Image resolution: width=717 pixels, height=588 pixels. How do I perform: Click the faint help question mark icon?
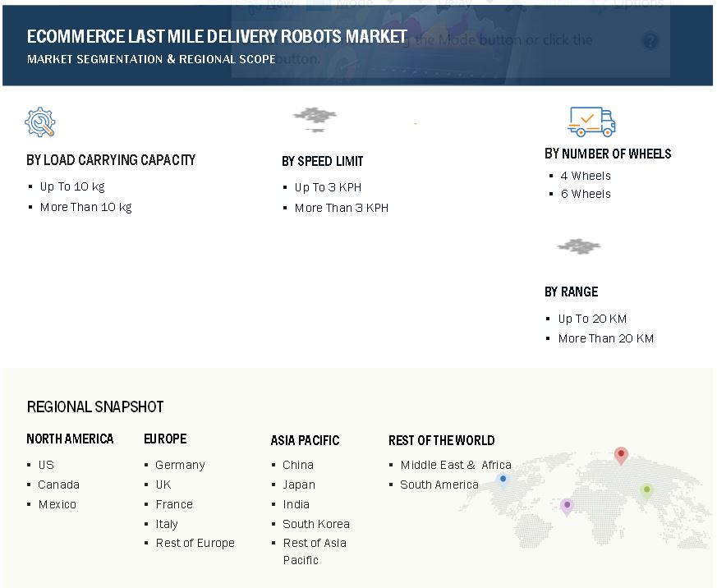(650, 40)
